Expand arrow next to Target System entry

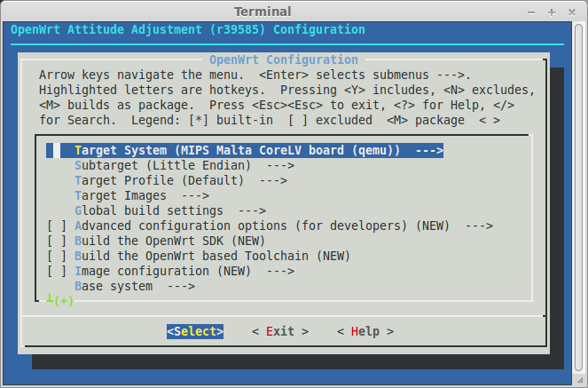[x=428, y=151]
